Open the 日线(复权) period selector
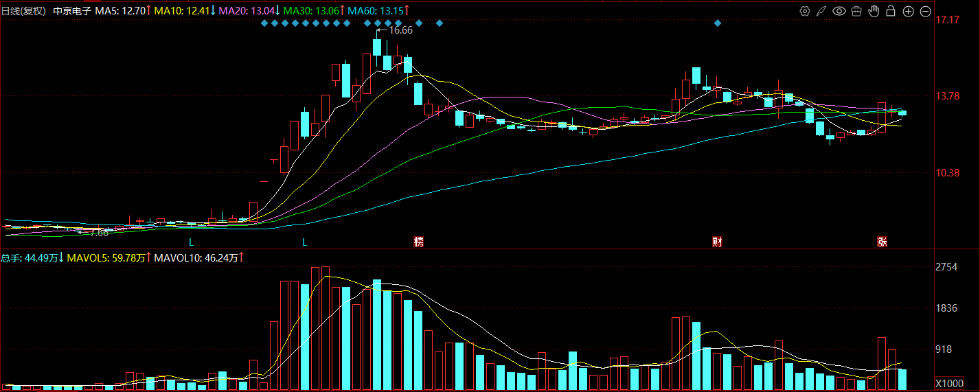 tap(23, 11)
